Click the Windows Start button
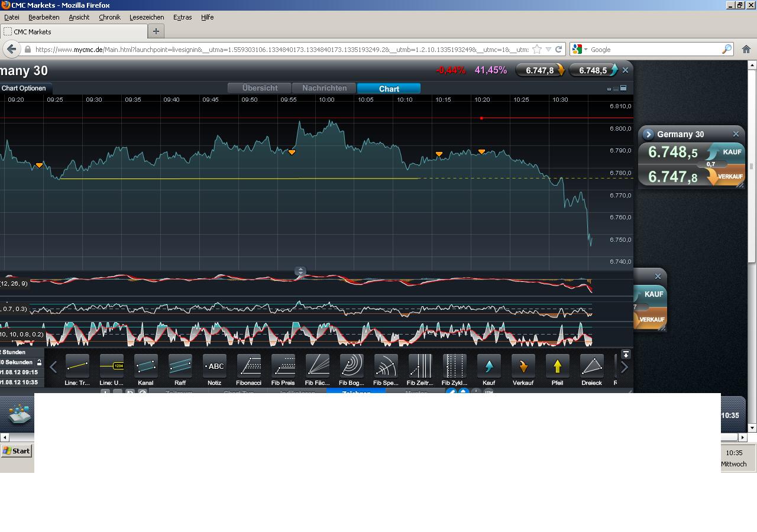 16,450
